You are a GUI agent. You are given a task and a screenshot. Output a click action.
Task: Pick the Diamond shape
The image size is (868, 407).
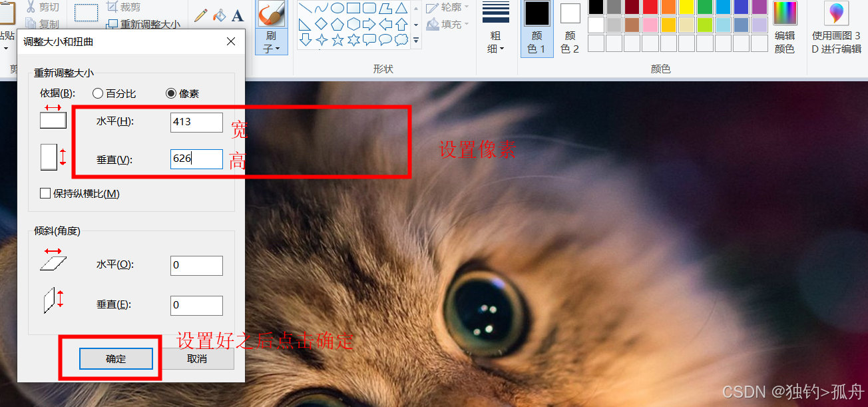tap(322, 24)
